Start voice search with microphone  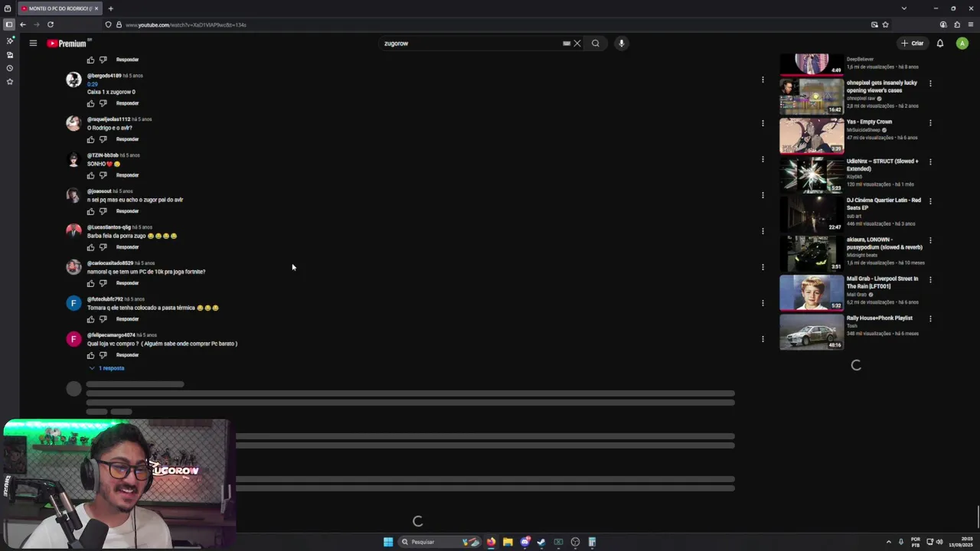pos(622,44)
